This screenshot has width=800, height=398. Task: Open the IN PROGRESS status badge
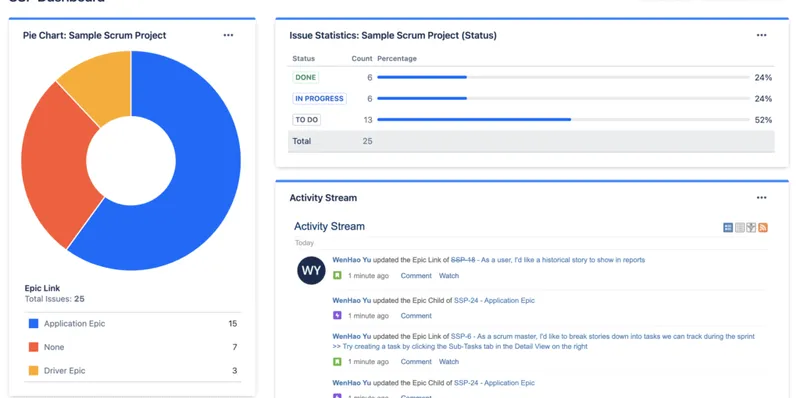click(319, 98)
